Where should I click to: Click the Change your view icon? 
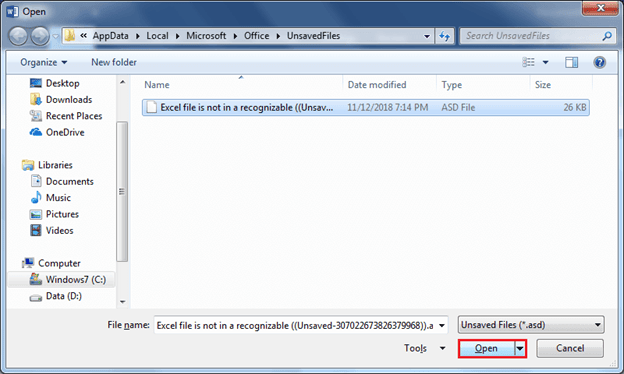[528, 62]
